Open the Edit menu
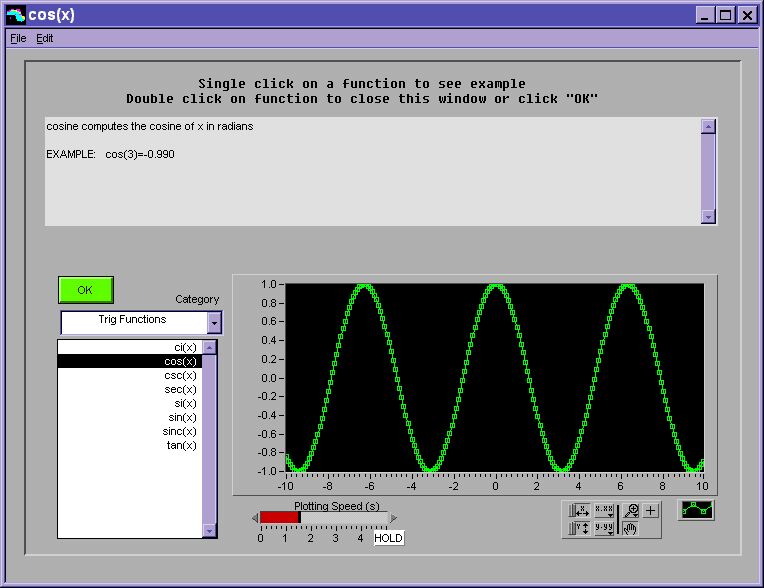This screenshot has width=764, height=588. [x=45, y=38]
